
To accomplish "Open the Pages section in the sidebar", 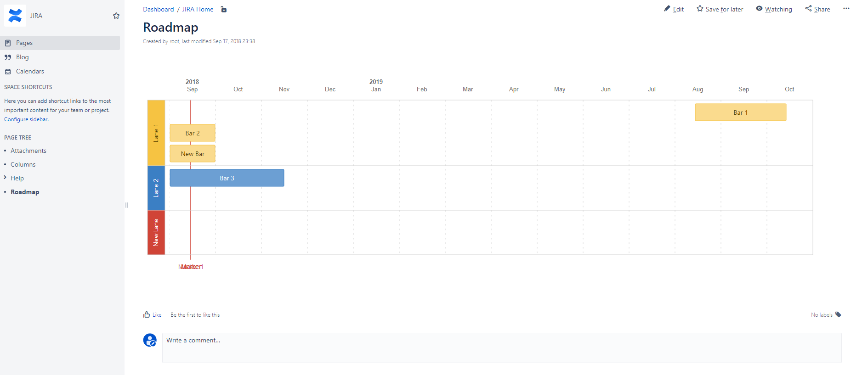I will [x=24, y=43].
